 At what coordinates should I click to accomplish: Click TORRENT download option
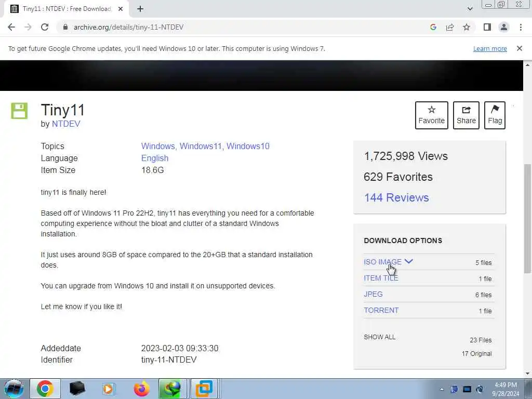[x=381, y=311]
